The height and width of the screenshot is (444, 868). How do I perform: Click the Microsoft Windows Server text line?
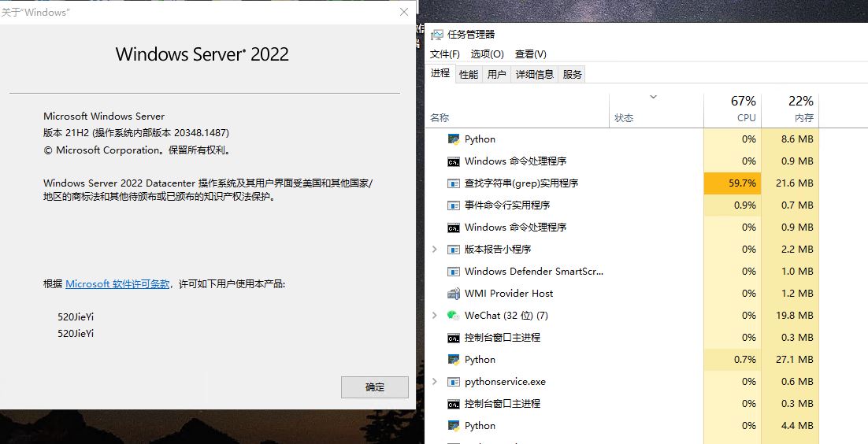104,117
